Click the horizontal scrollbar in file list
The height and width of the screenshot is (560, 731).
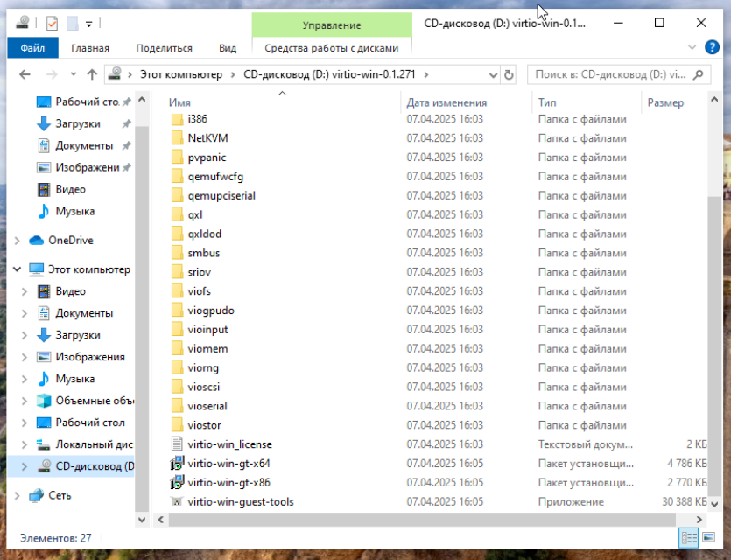click(420, 520)
